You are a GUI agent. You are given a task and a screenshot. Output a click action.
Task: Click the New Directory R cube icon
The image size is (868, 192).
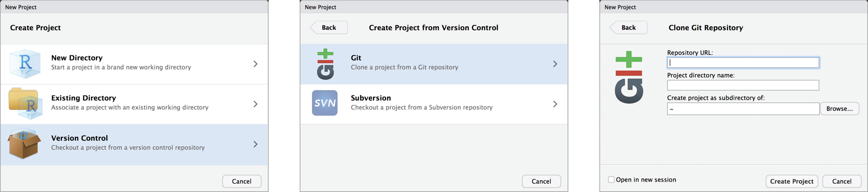point(25,64)
